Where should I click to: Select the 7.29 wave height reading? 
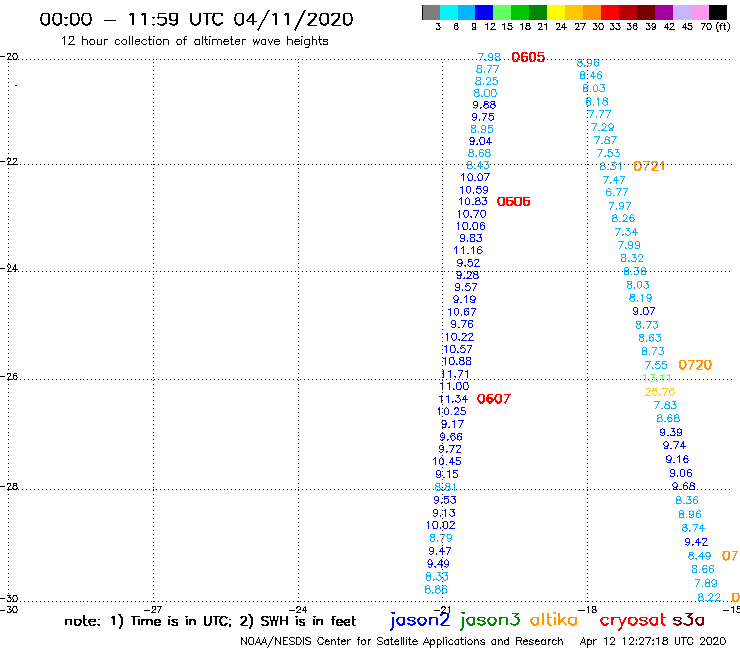603,127
